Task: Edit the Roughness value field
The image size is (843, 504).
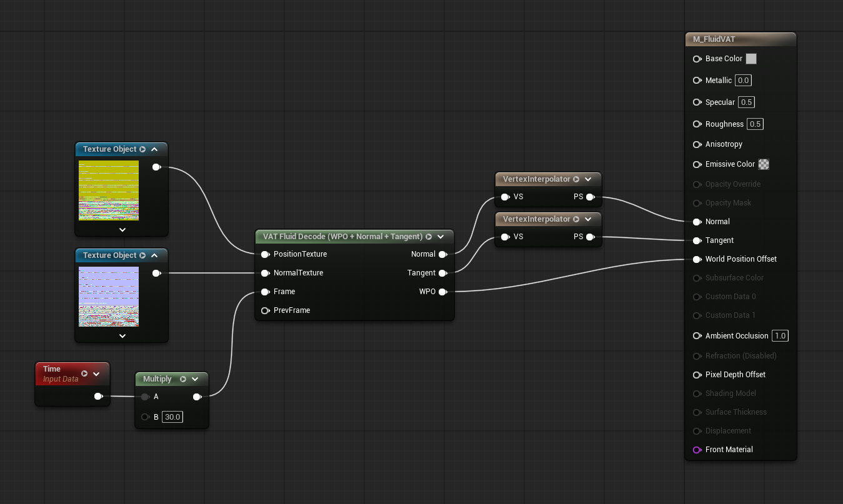Action: (x=755, y=124)
